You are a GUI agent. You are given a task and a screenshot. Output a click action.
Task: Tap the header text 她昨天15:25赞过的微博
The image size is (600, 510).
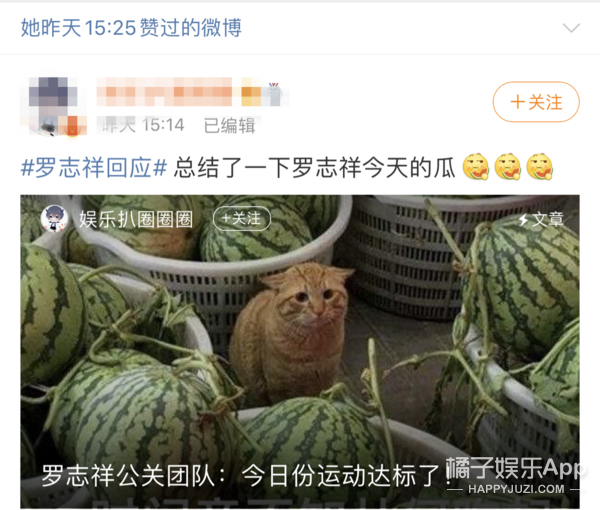[131, 28]
